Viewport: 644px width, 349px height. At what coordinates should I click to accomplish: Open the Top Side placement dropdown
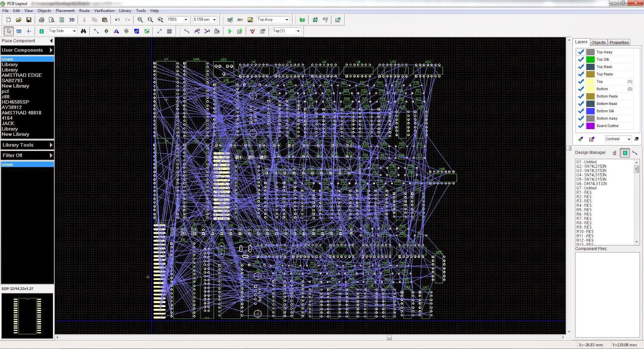point(62,31)
